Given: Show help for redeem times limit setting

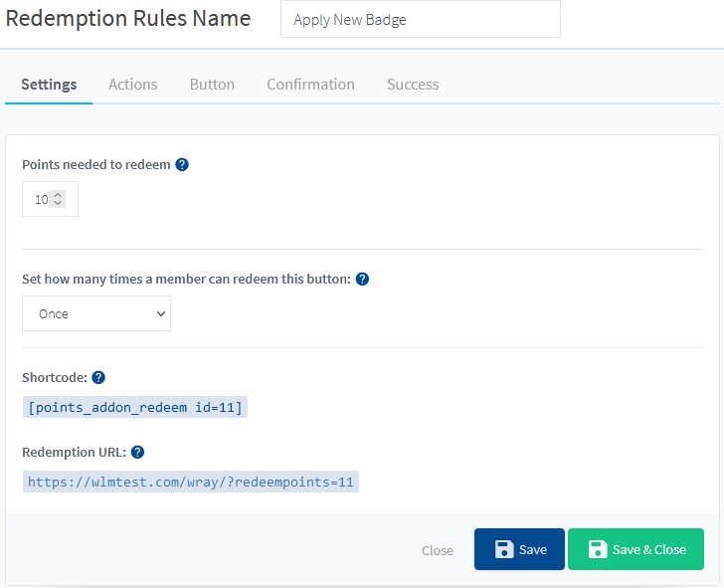Looking at the screenshot, I should pyautogui.click(x=362, y=279).
